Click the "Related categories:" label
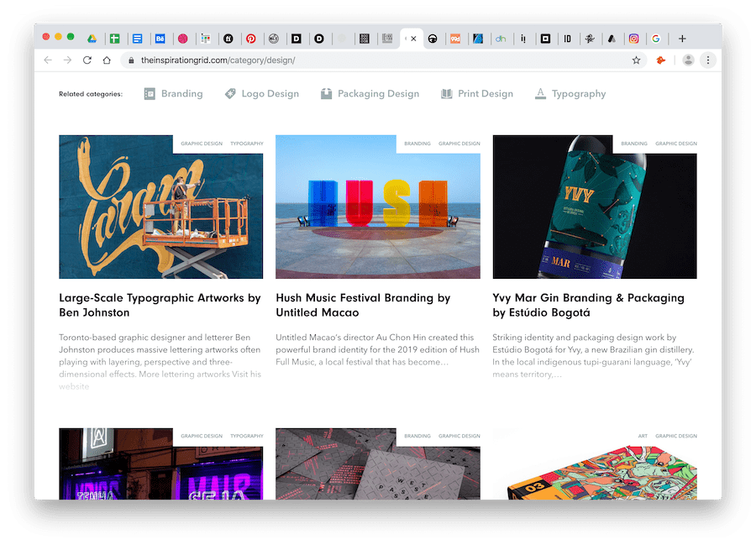The image size is (756, 545). (91, 94)
